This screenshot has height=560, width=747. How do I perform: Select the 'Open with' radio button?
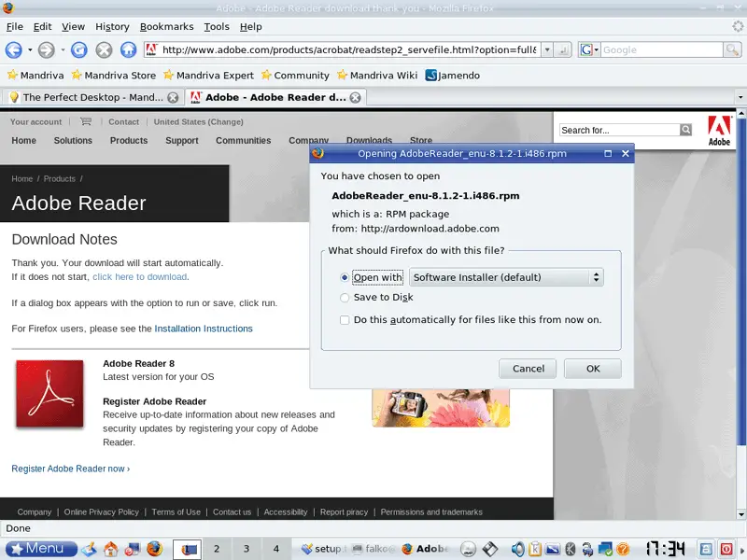[345, 277]
